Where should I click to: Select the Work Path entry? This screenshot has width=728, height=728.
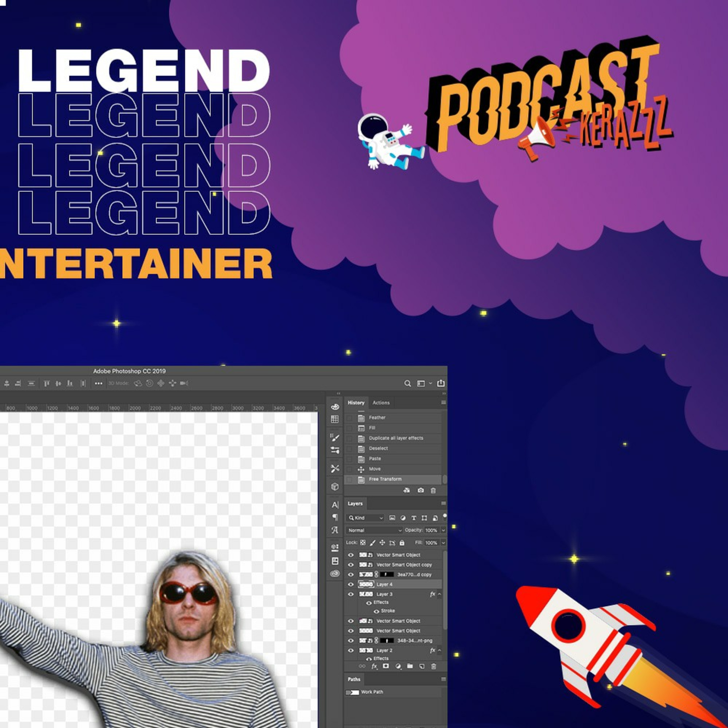click(372, 692)
